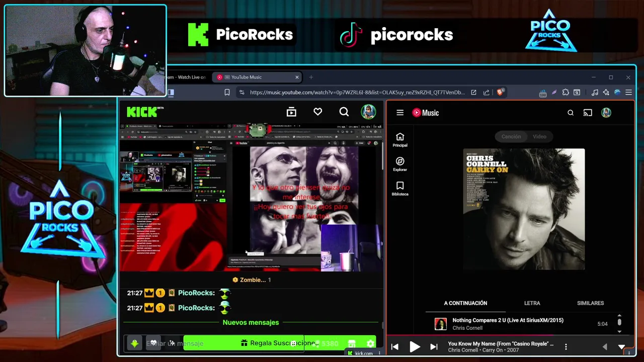Image resolution: width=644 pixels, height=362 pixels.
Task: Collapse player page down arrow
Action: point(621,347)
